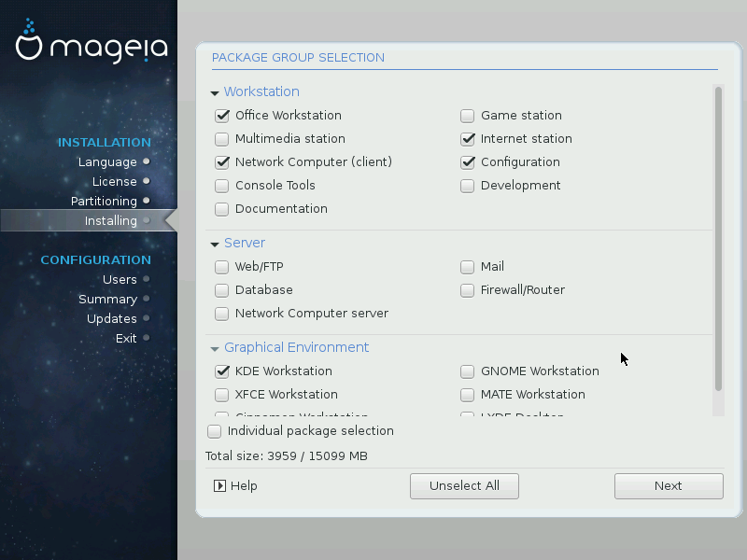The height and width of the screenshot is (560, 747).
Task: Click the Partitioning step in sidebar
Action: (104, 202)
